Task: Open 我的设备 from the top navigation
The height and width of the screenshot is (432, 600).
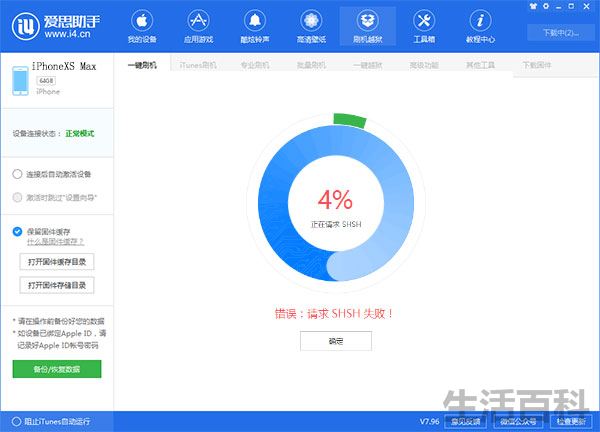Action: pos(142,26)
